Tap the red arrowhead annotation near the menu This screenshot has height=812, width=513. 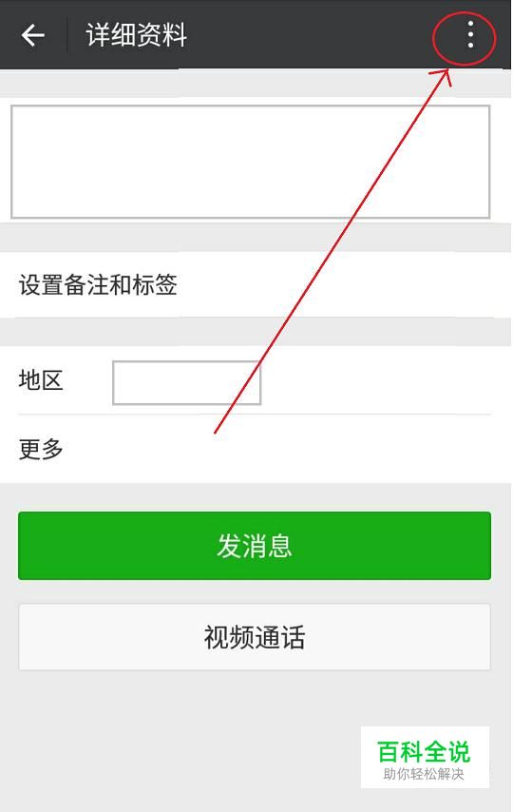click(443, 76)
